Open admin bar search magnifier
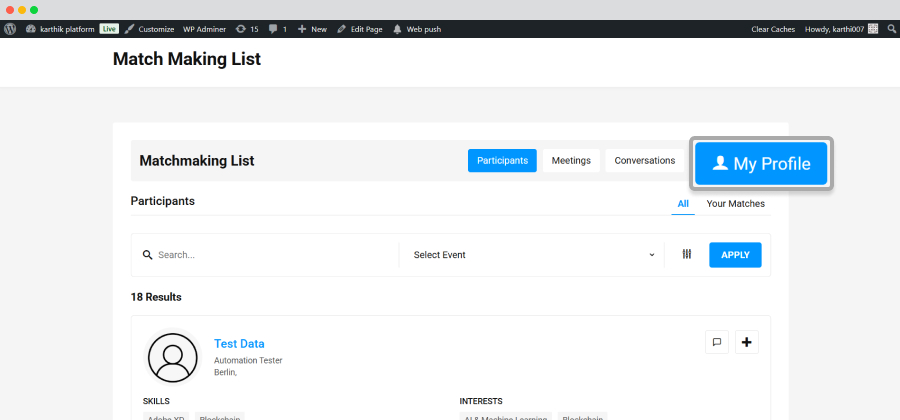The image size is (900, 420). tap(891, 29)
